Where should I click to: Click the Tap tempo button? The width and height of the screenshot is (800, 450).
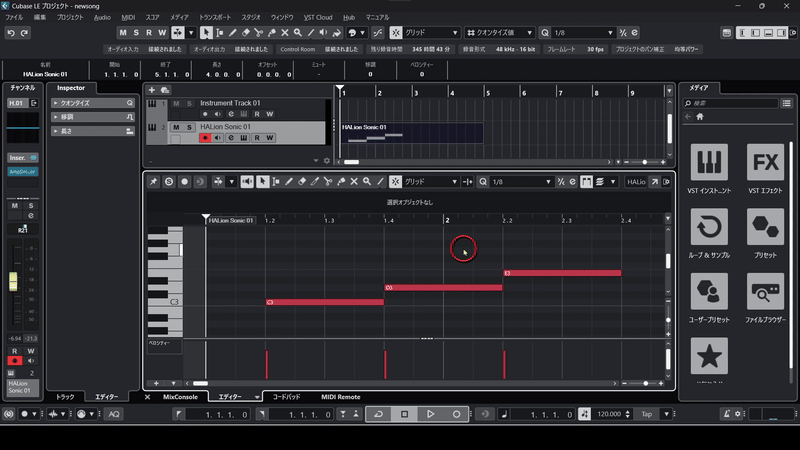pos(646,414)
